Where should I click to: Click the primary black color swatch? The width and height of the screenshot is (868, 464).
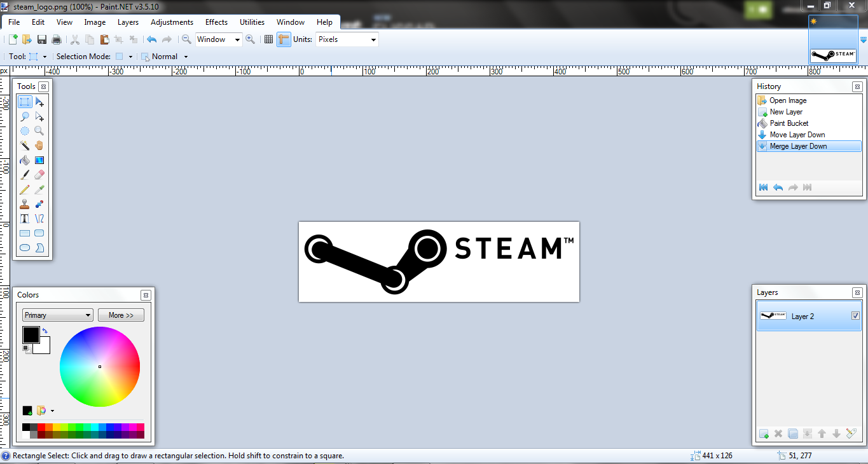(31, 335)
